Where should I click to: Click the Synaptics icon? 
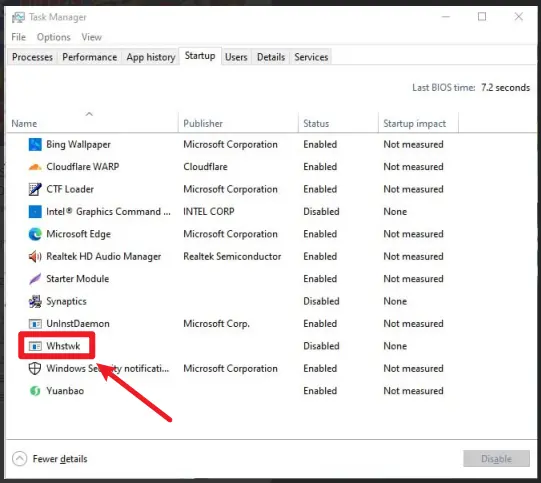point(35,302)
